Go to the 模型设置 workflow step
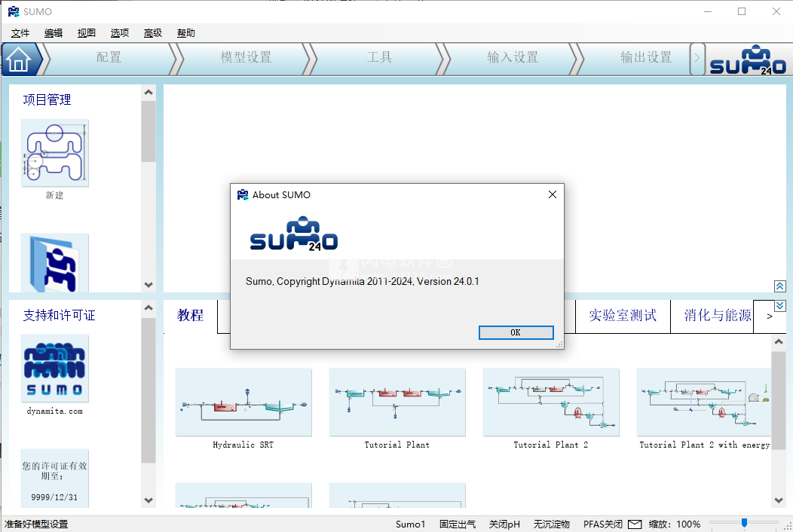The image size is (793, 532). coord(246,58)
